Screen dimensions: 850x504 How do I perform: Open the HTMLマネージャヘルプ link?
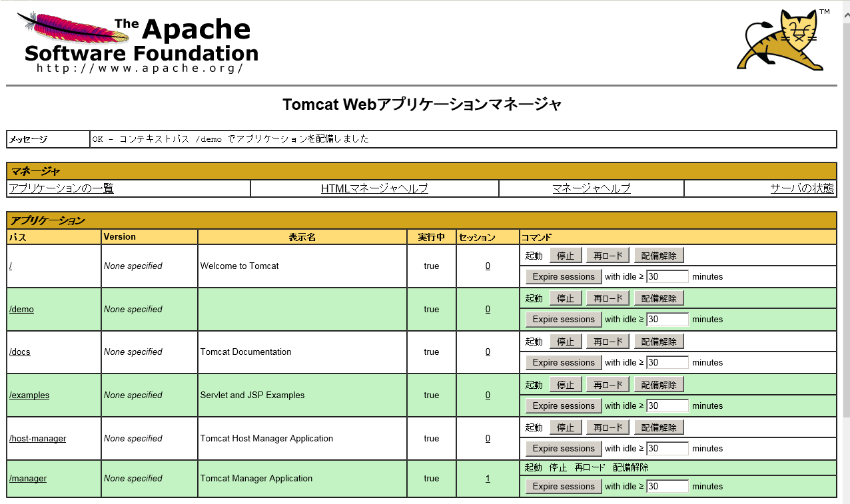point(374,188)
